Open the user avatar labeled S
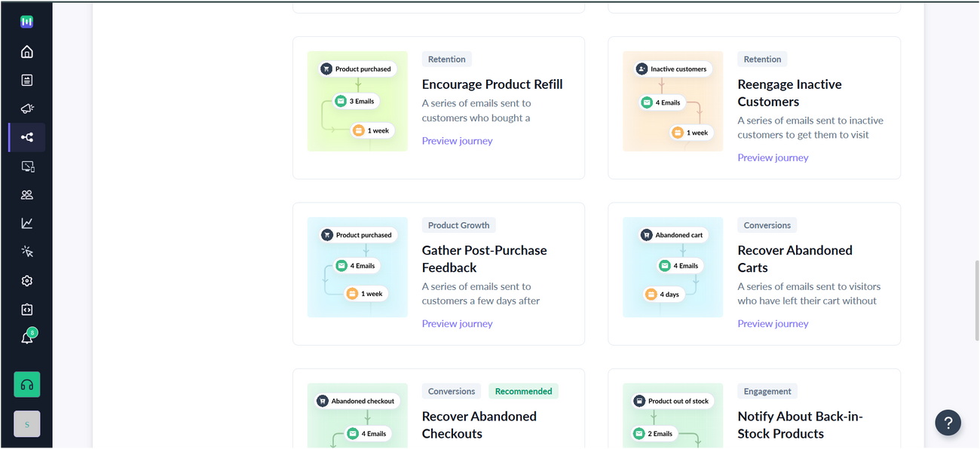 tap(27, 424)
